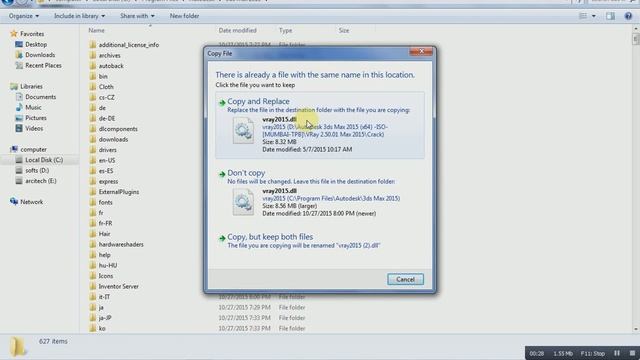Click the file list vertical scrollbar
Image resolution: width=640 pixels, height=360 pixels.
click(x=635, y=180)
